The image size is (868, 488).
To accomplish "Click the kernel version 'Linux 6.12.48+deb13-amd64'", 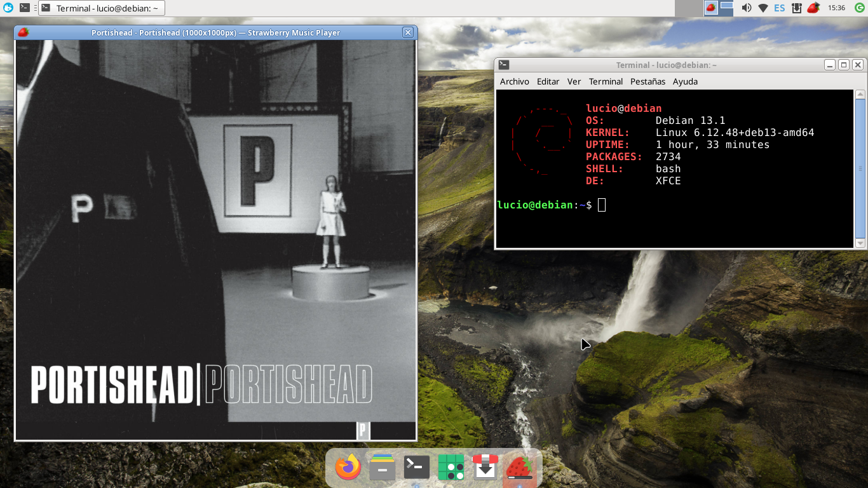I will 735,132.
